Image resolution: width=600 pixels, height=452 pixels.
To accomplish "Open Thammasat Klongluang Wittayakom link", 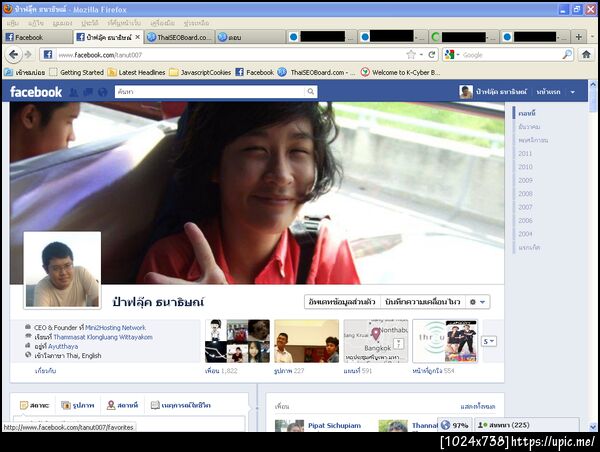I will pyautogui.click(x=103, y=337).
